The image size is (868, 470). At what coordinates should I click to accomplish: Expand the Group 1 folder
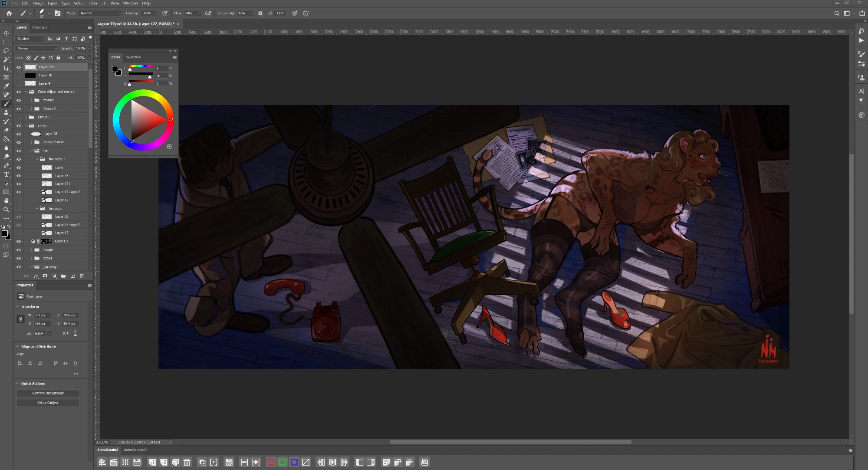[26, 117]
